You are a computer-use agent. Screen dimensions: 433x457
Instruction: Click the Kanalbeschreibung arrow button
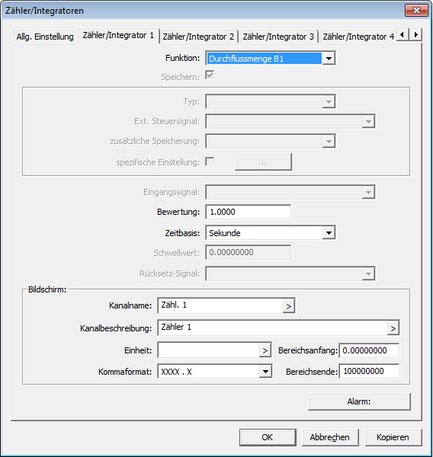pos(393,328)
